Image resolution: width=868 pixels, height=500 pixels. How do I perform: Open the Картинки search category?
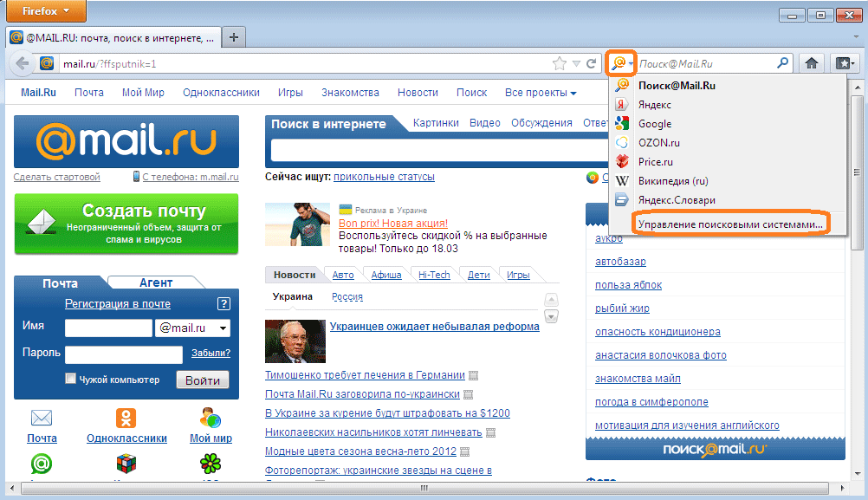(436, 123)
